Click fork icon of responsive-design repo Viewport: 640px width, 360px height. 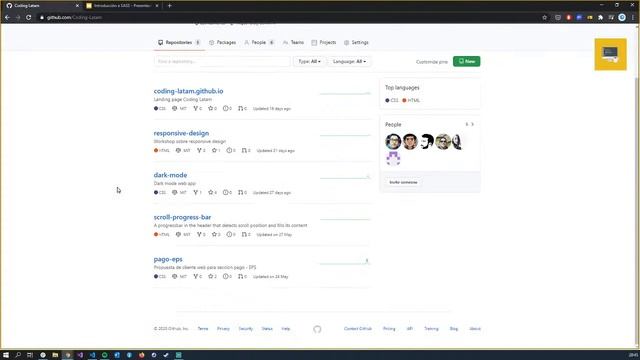click(199, 151)
